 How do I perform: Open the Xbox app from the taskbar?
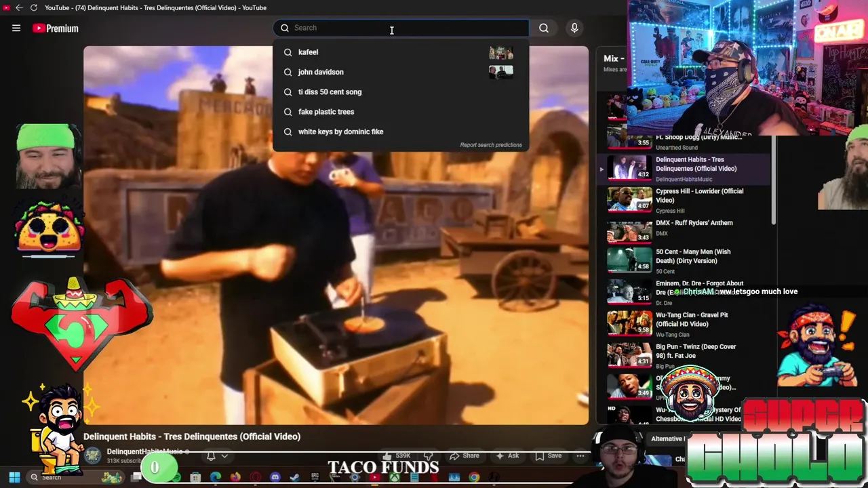click(394, 477)
